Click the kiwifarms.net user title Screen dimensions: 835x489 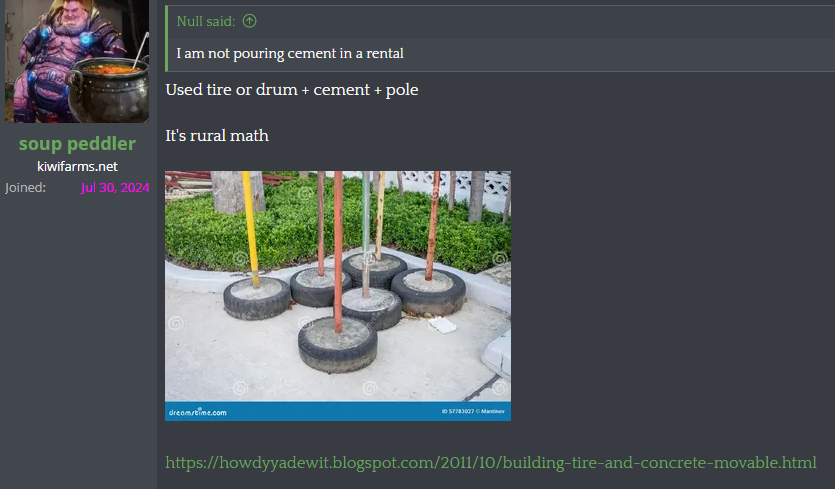[77, 166]
